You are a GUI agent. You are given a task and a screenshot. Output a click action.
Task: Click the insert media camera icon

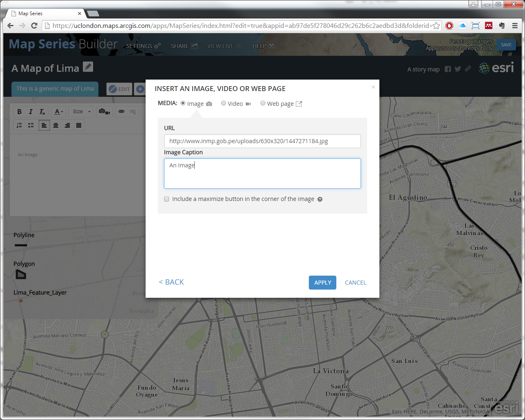point(104,112)
